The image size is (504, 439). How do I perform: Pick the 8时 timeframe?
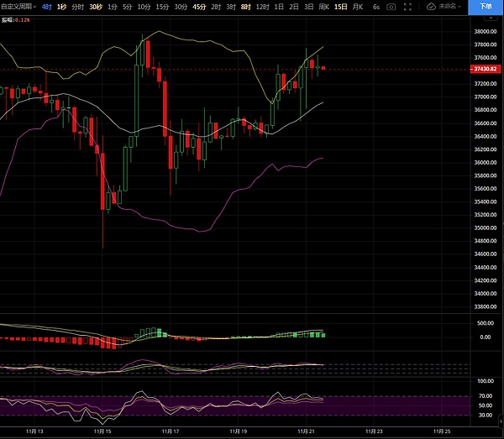point(245,6)
